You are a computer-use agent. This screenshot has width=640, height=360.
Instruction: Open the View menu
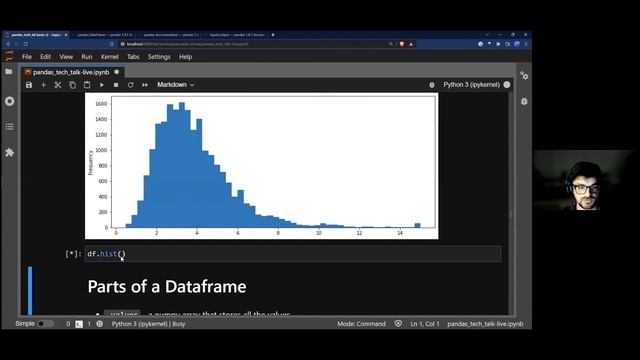[x=66, y=57]
